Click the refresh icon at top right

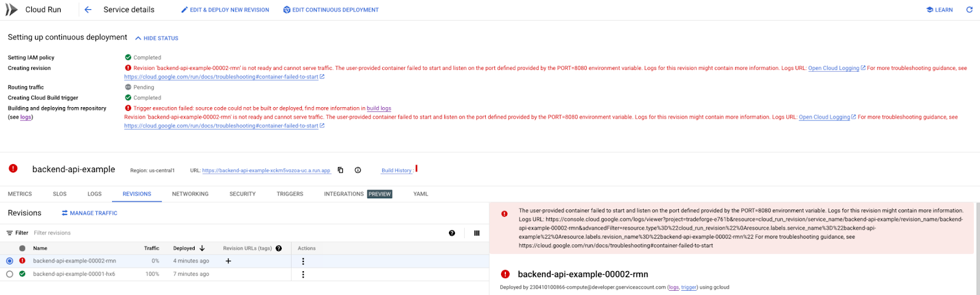[x=970, y=10]
